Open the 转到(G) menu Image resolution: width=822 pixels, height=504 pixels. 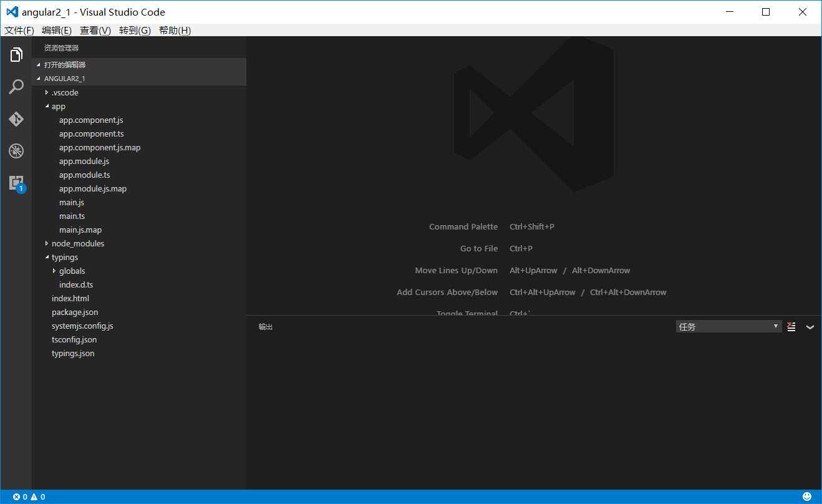coord(135,31)
